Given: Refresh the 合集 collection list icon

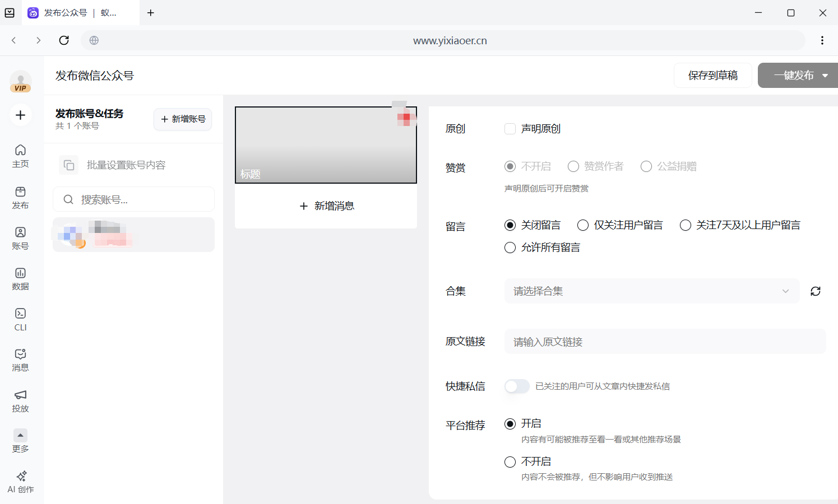Looking at the screenshot, I should 816,291.
